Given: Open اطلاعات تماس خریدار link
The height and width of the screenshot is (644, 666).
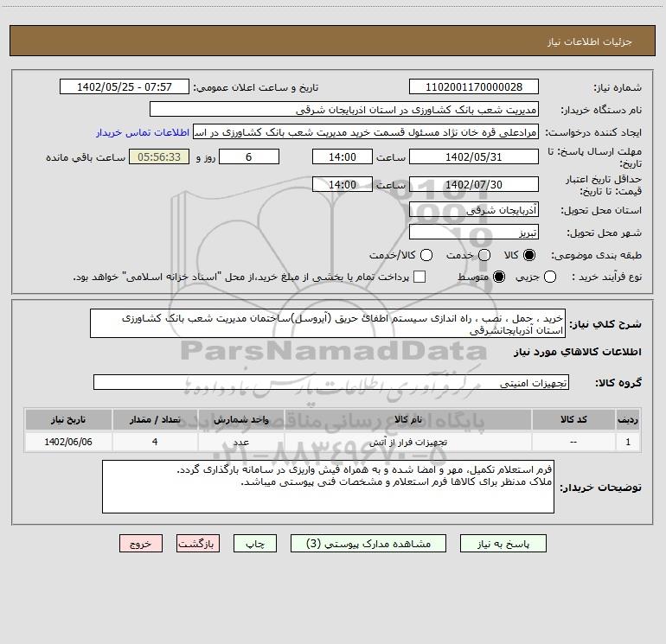Looking at the screenshot, I should tap(143, 132).
